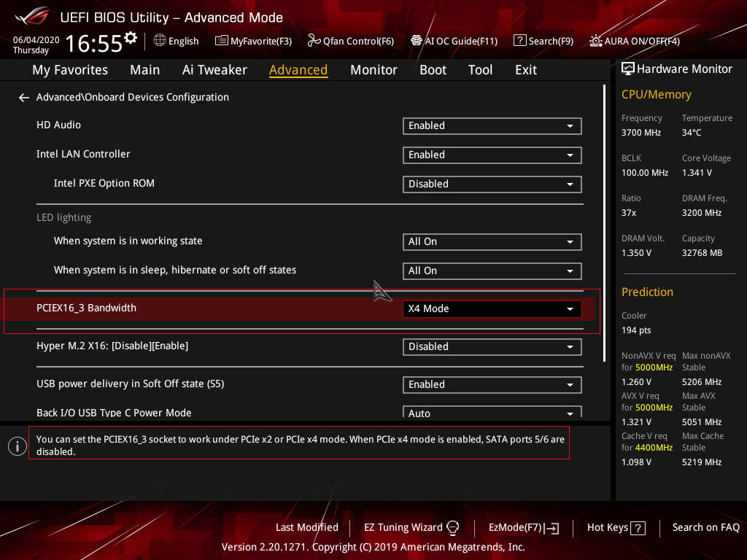Viewport: 747px width, 560px height.
Task: Open the Search(F9) question mark icon
Action: coord(519,41)
